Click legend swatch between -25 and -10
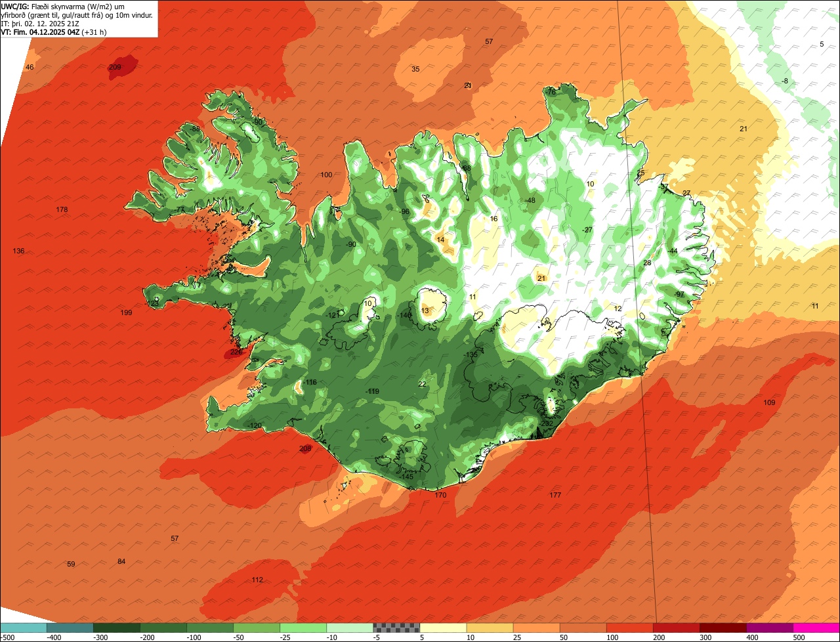This screenshot has width=840, height=642. tap(303, 628)
